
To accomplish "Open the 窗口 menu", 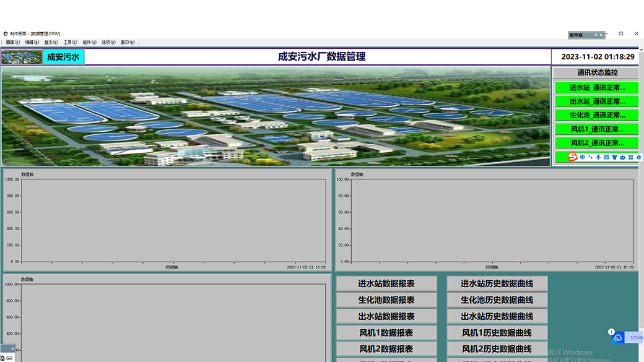I will pos(128,42).
